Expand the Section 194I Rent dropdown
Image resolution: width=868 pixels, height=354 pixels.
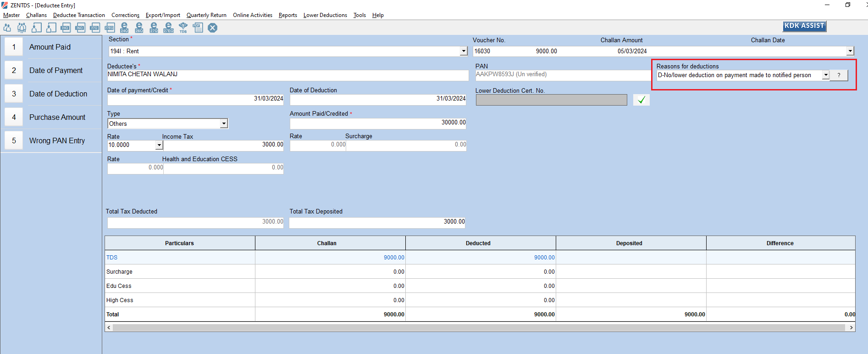tap(464, 51)
